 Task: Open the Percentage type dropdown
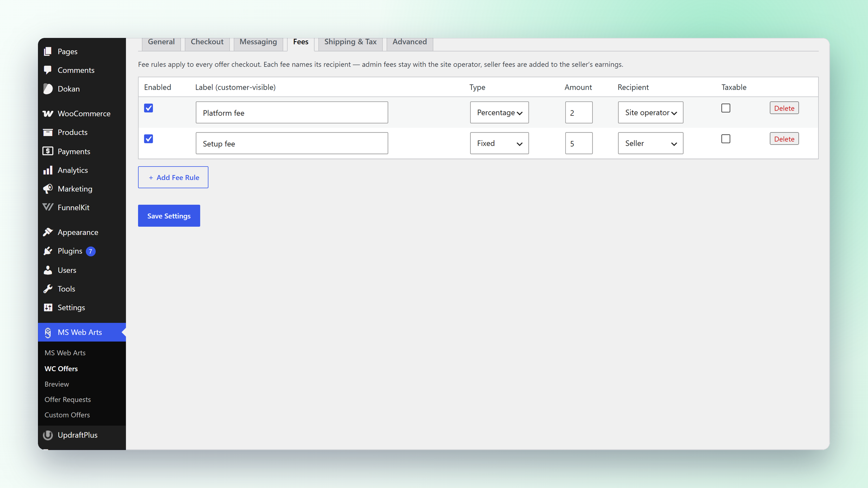(x=499, y=113)
